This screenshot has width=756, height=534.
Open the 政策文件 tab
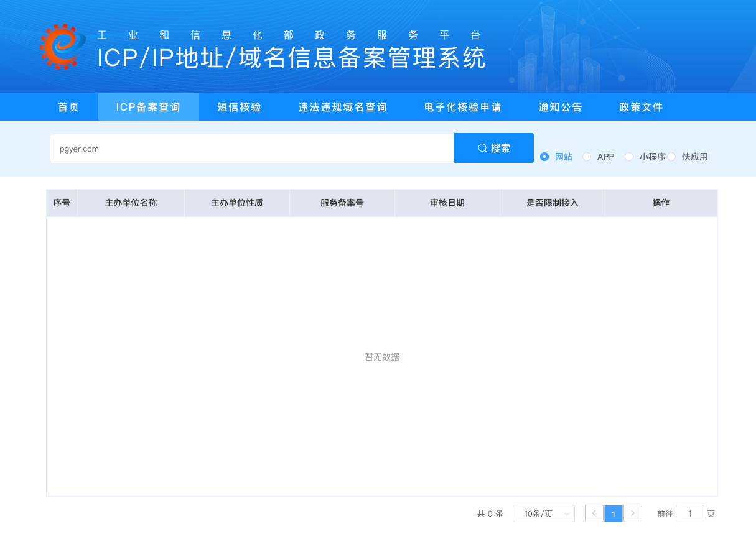641,107
